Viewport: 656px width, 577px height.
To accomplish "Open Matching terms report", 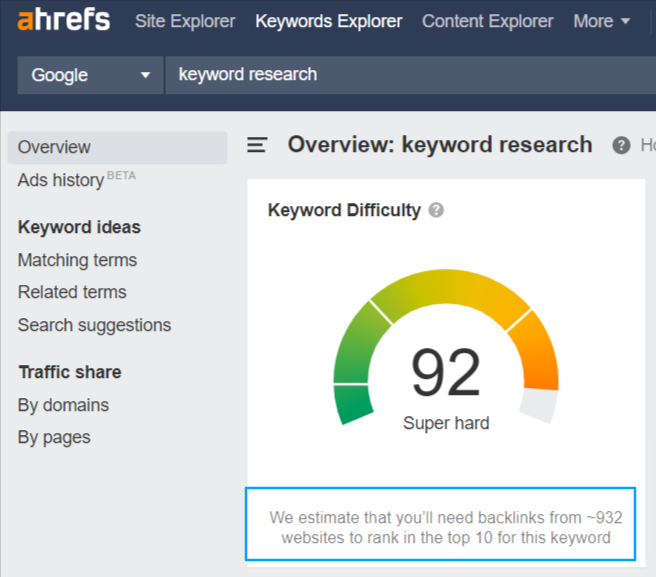I will tap(77, 260).
